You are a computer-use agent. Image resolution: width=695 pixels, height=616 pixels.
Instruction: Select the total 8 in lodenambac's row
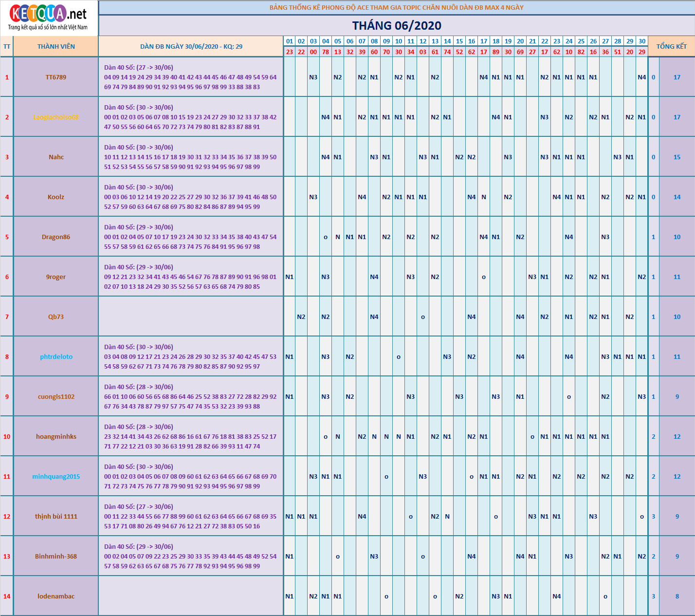pyautogui.click(x=677, y=597)
